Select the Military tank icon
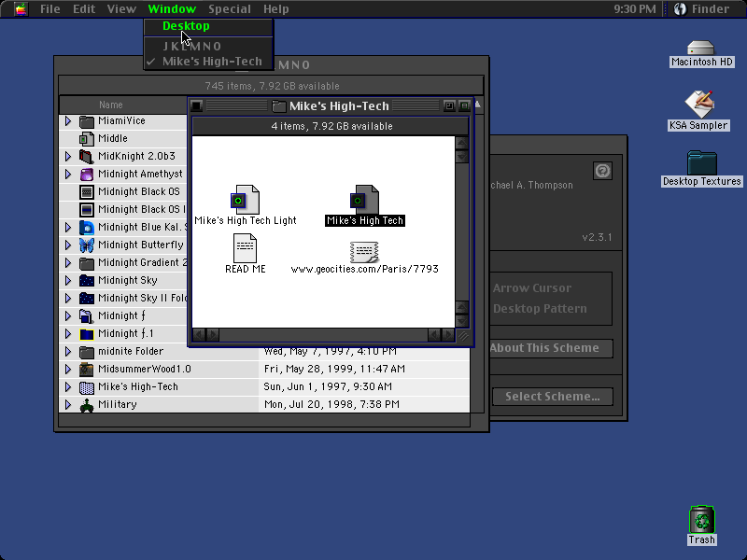Image resolution: width=747 pixels, height=560 pixels. click(86, 405)
